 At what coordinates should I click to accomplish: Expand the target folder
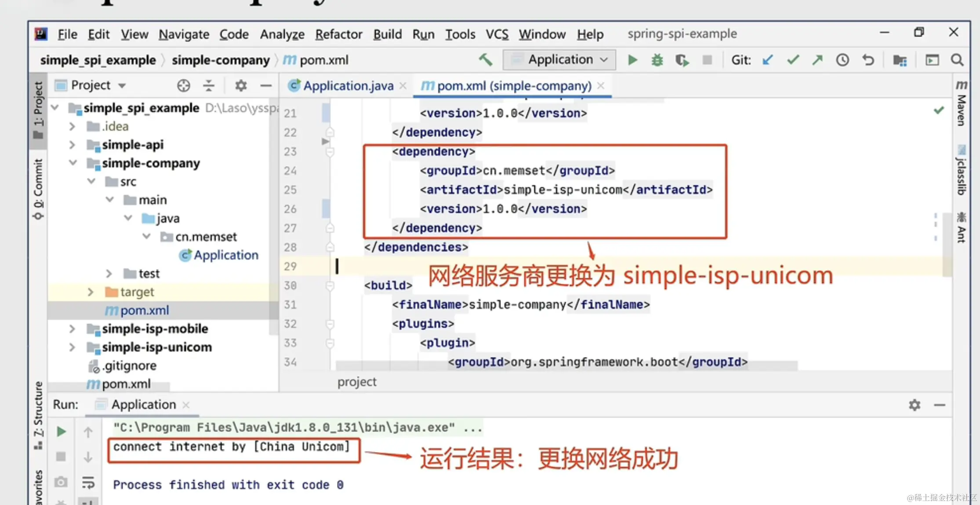[x=91, y=292]
